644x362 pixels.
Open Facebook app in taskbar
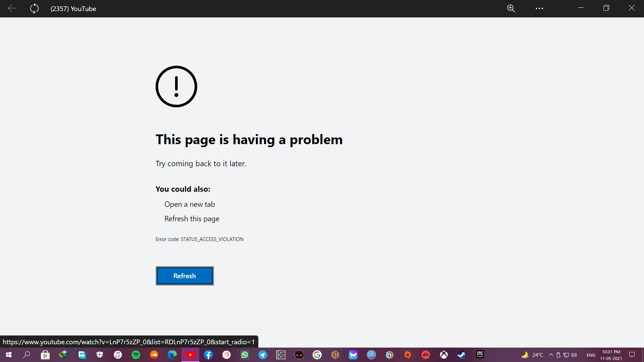(x=208, y=355)
